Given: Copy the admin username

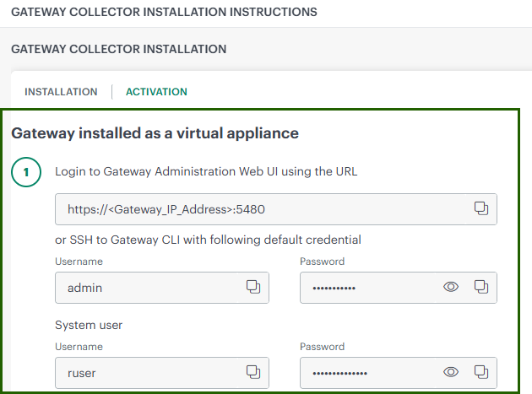Looking at the screenshot, I should click(252, 287).
